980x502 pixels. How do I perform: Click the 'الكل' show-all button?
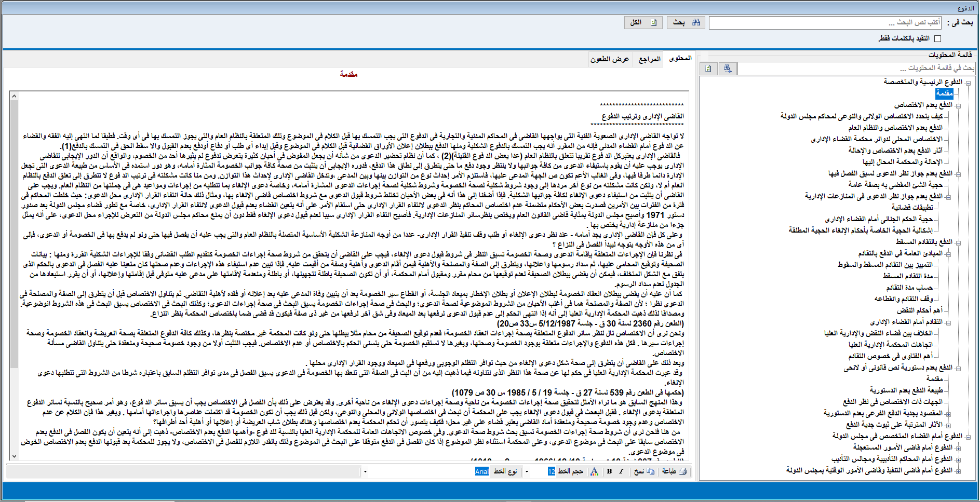point(643,22)
